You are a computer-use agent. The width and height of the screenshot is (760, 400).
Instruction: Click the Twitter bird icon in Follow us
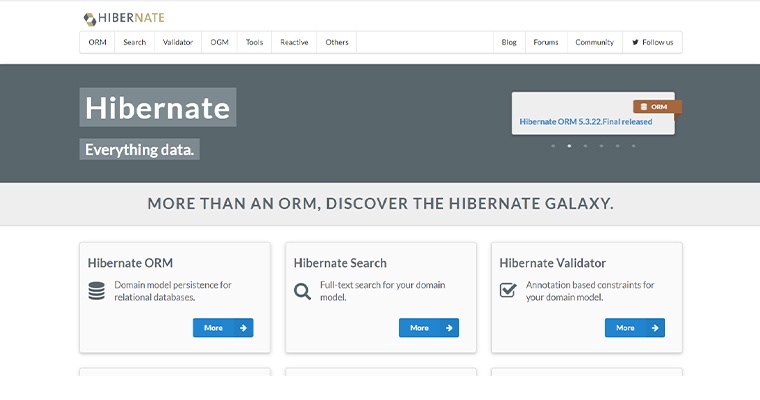coord(635,42)
